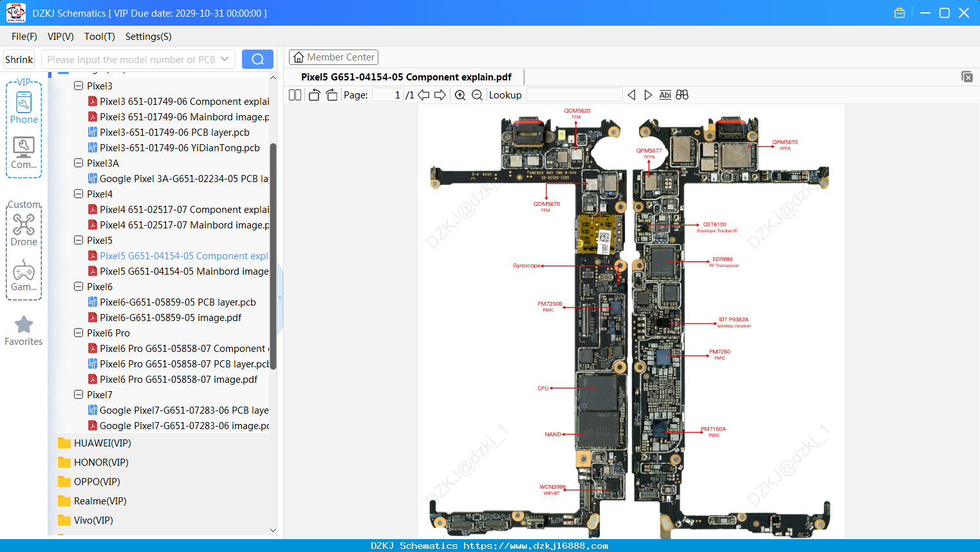
Task: Open Google Pixel 3A-G651-02234-05 PCB file
Action: (x=178, y=179)
